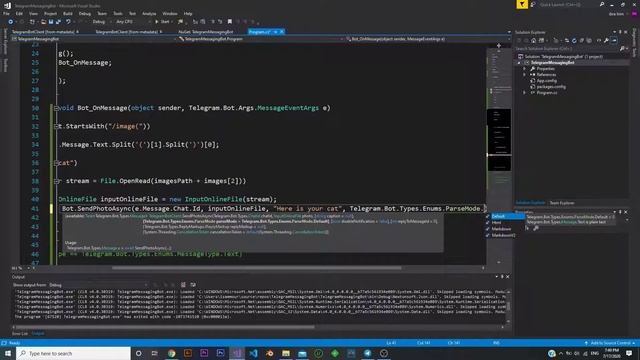Click the Save All icon in toolbar
This screenshot has height=360, width=640.
click(x=58, y=22)
